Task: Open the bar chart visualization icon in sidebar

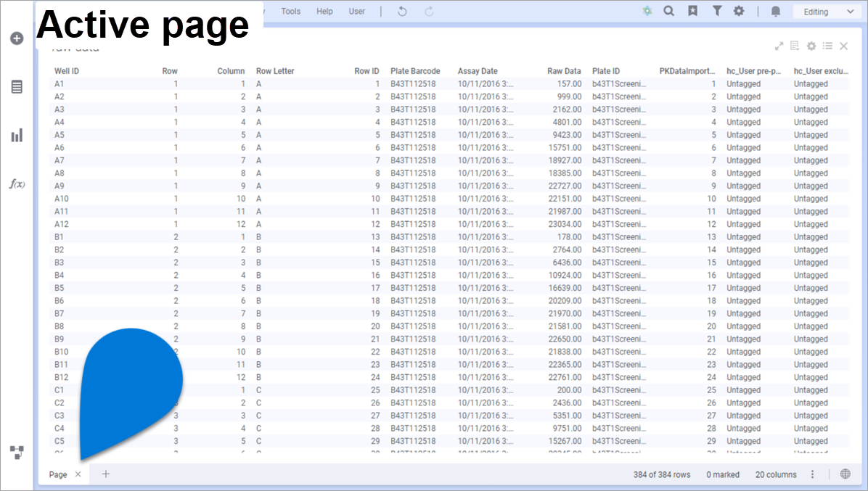Action: coord(17,136)
